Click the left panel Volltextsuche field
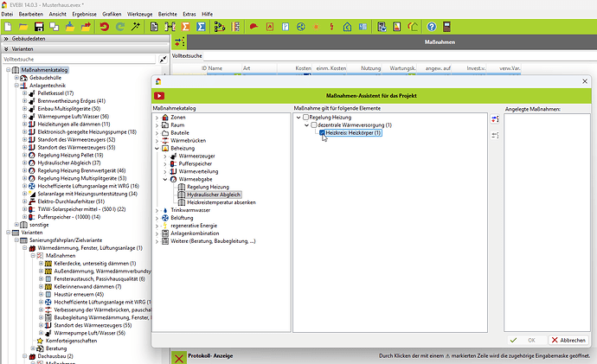The width and height of the screenshot is (597, 364). pos(78,60)
